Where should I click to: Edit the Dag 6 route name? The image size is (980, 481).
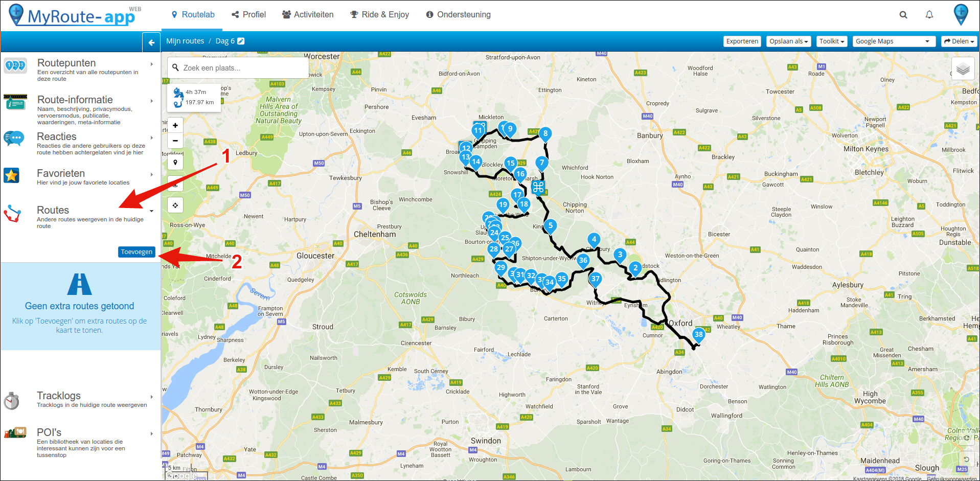tap(241, 41)
